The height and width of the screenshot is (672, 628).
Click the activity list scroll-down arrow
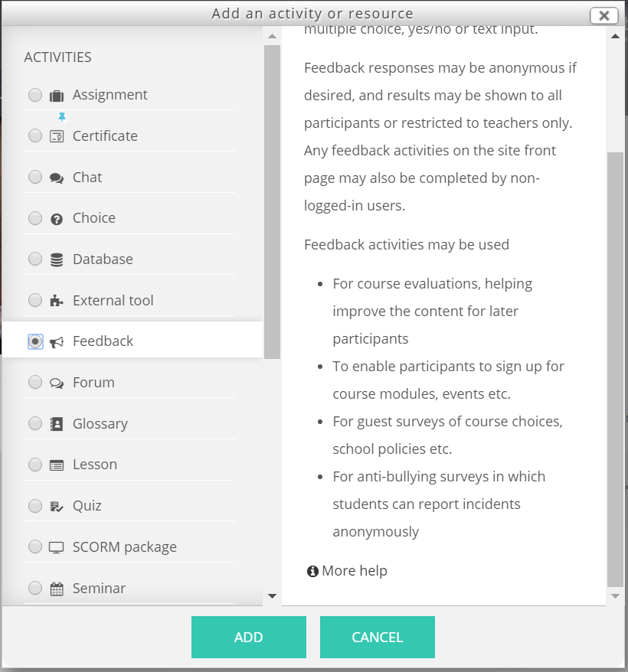[x=272, y=596]
